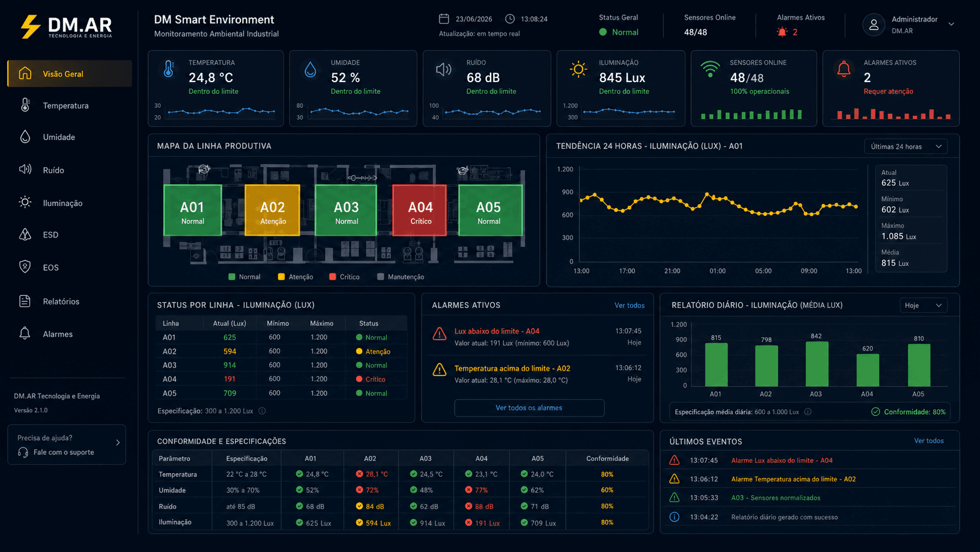980x552 pixels.
Task: Open the Hoje dropdown in the Relatório Diário panel
Action: pyautogui.click(x=923, y=305)
